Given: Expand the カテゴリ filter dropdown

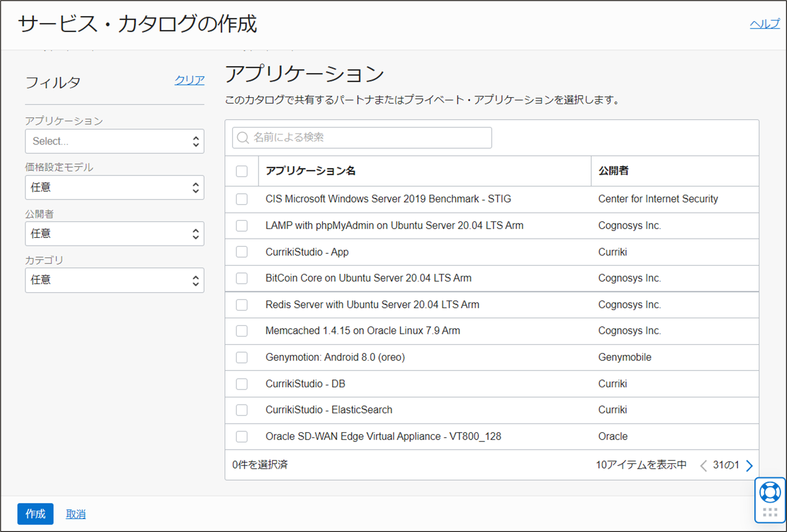Looking at the screenshot, I should click(x=115, y=280).
